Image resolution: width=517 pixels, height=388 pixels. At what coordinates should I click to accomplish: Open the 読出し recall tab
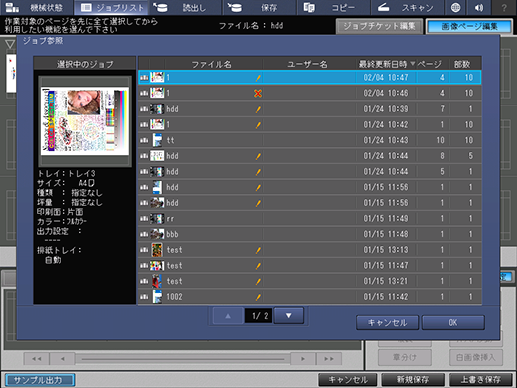pos(184,7)
